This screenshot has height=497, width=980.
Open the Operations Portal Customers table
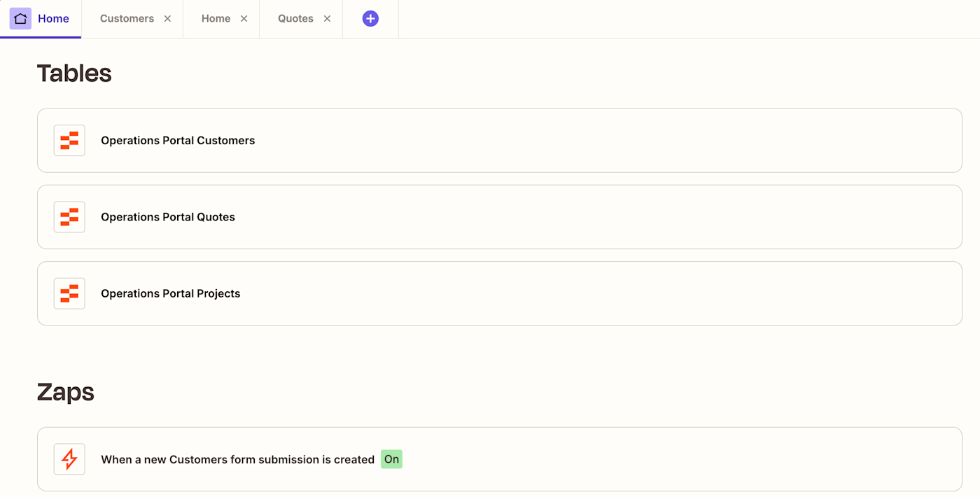500,141
